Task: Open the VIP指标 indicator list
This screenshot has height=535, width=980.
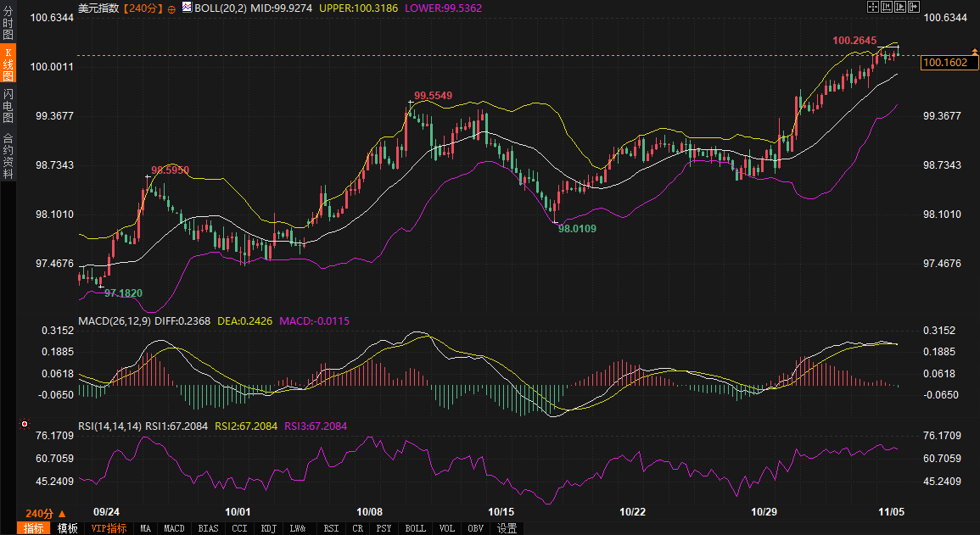Action: click(109, 528)
